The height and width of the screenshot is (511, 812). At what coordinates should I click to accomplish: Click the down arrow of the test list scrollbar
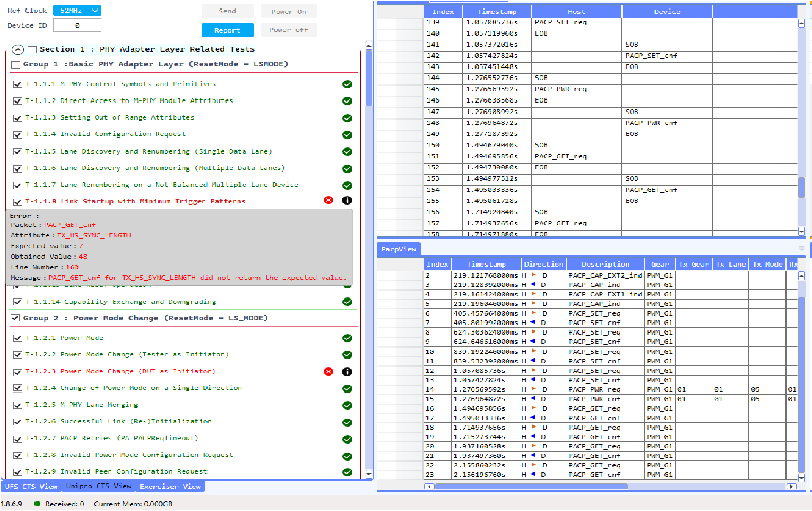point(369,474)
